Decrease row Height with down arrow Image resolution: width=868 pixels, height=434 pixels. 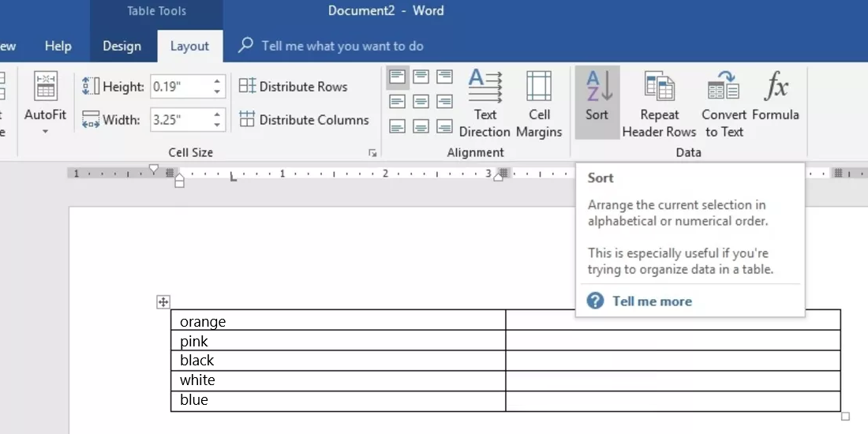217,92
